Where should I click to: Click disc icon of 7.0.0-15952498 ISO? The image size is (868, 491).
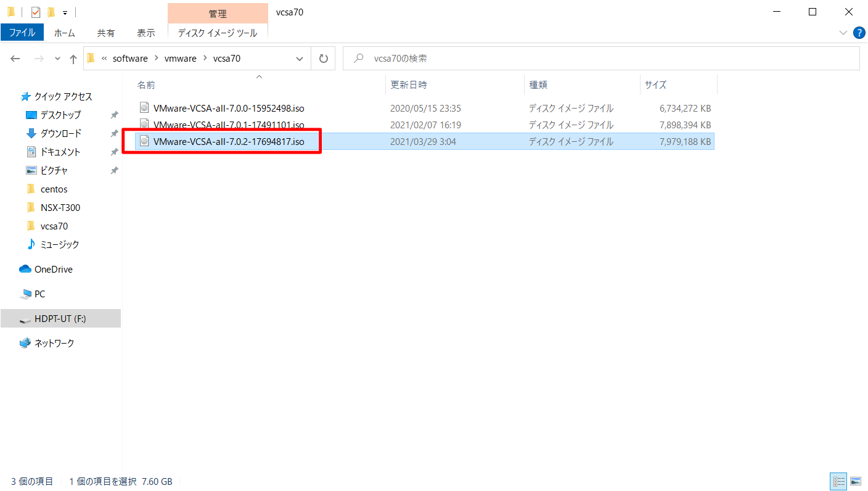[x=144, y=108]
